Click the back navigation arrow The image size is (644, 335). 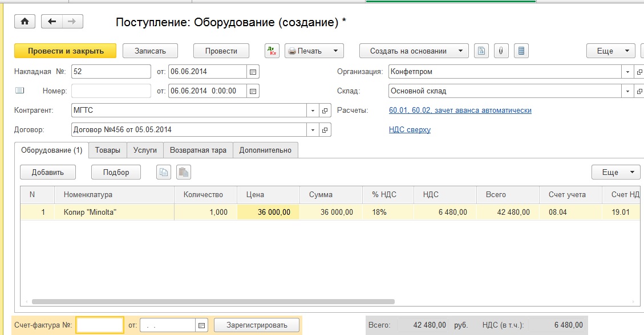[52, 22]
